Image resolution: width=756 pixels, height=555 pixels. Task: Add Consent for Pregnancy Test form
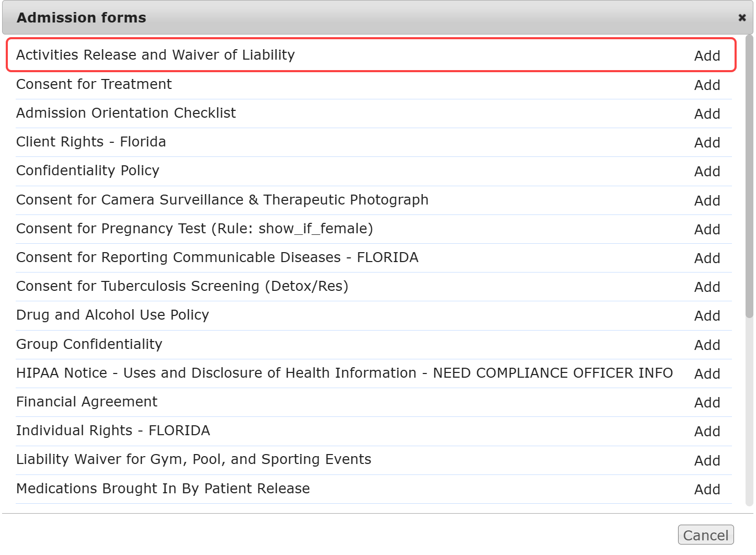707,230
